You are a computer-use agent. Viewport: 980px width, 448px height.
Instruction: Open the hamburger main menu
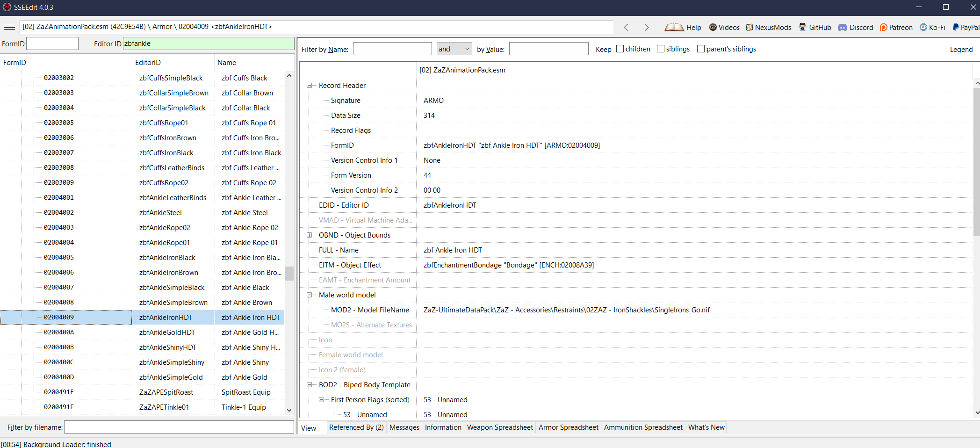click(9, 27)
